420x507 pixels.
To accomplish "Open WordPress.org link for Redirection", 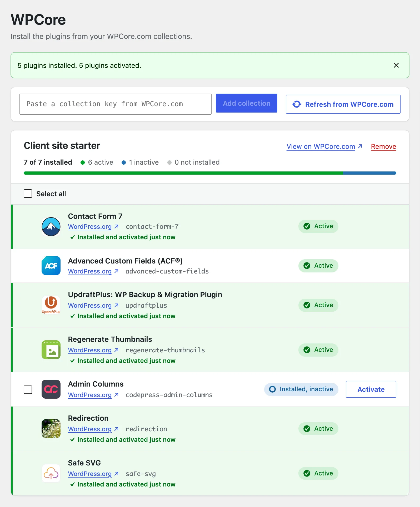I will click(x=93, y=429).
